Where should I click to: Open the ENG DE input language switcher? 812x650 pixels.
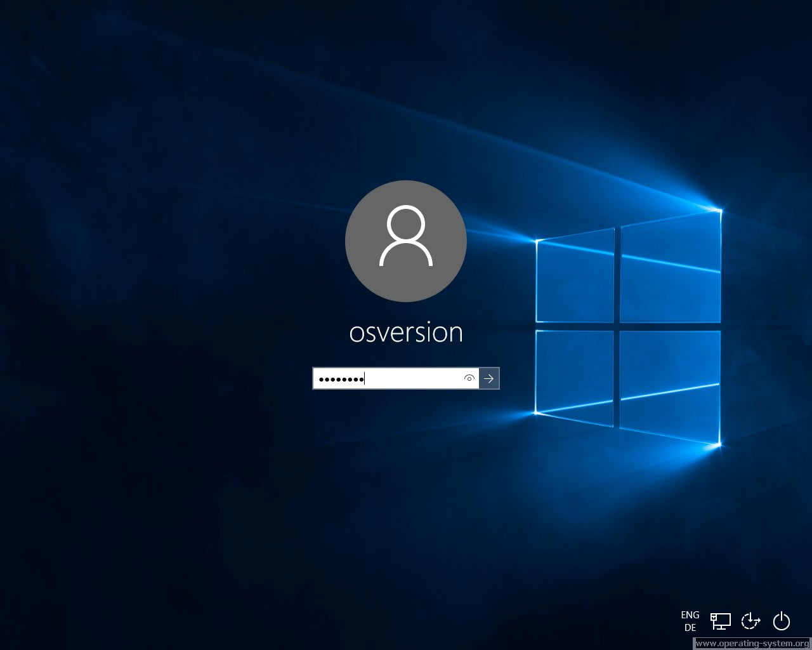point(690,621)
